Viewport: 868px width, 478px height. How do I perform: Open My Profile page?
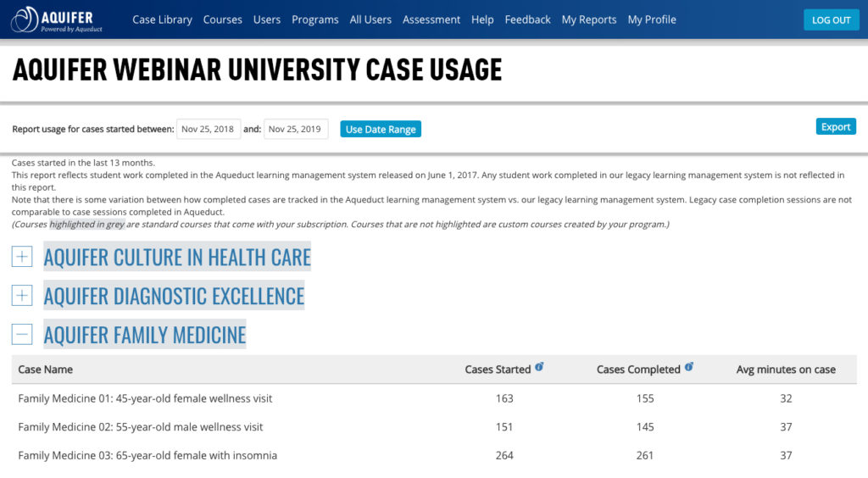[x=652, y=19]
